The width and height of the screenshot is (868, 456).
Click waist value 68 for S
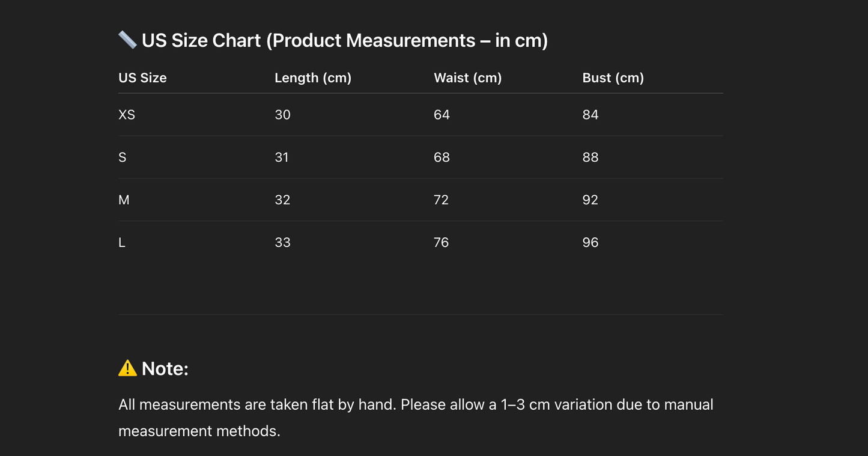click(x=442, y=157)
